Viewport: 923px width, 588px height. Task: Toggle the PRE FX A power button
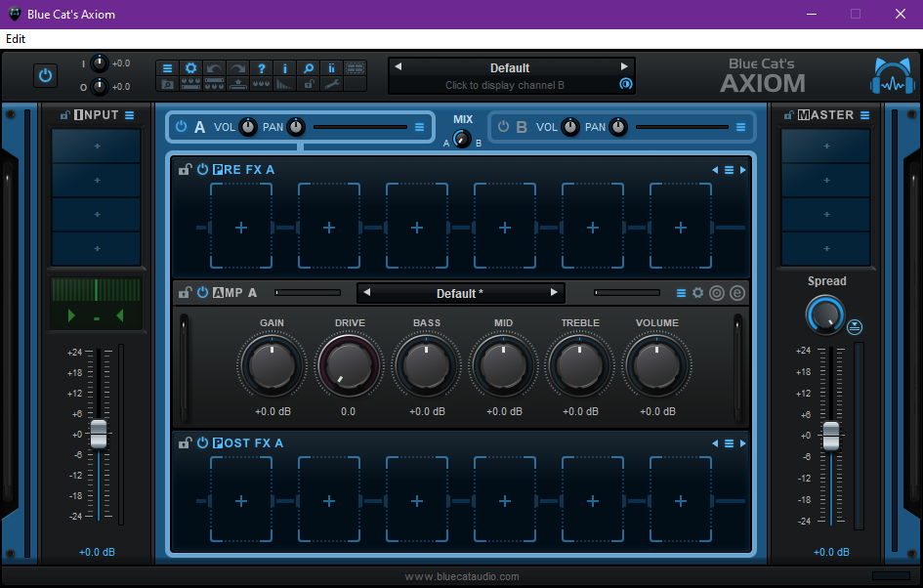pos(202,170)
